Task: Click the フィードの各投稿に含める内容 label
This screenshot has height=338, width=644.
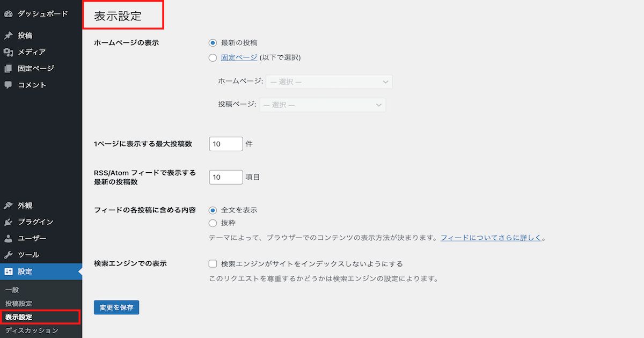Action: coord(145,210)
